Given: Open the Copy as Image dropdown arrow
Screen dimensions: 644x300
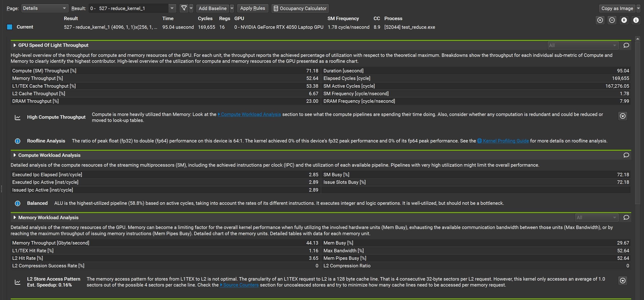Looking at the screenshot, I should click(638, 8).
